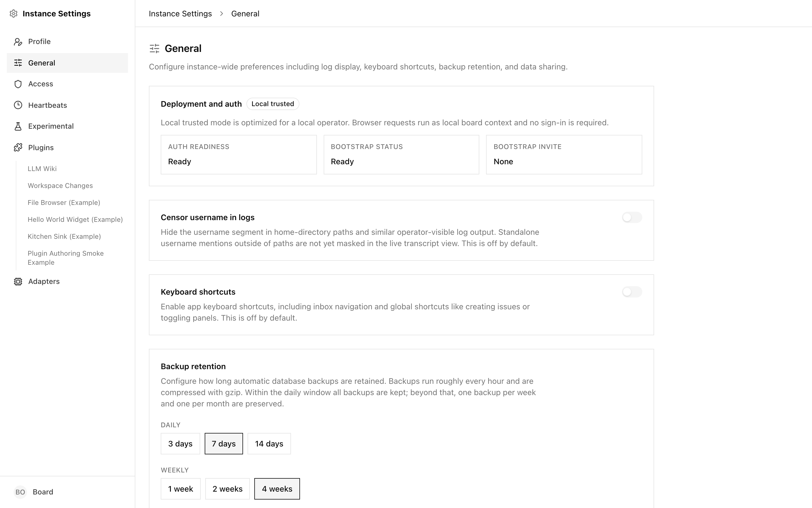This screenshot has height=508, width=812.
Task: Click the Profile person icon
Action: pyautogui.click(x=18, y=42)
